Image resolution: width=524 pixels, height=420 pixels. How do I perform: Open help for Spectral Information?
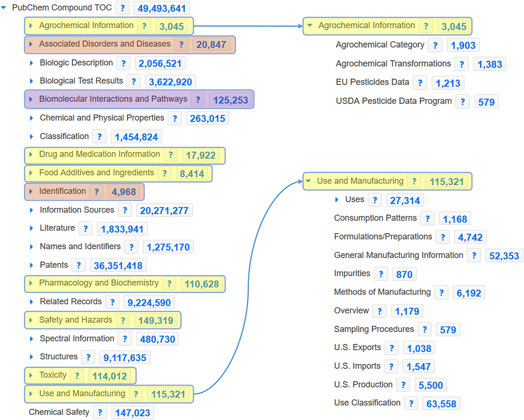(x=125, y=339)
